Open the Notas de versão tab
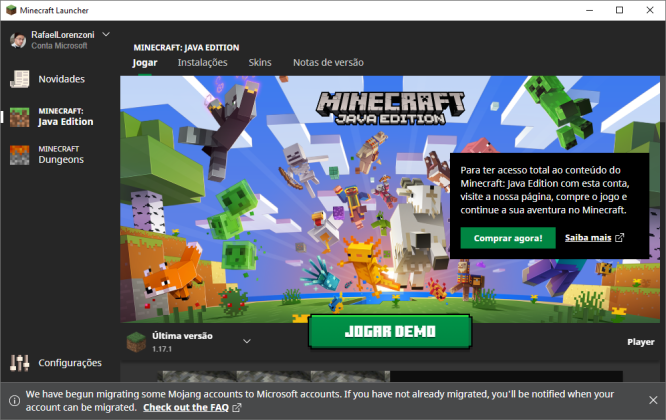 [x=328, y=62]
